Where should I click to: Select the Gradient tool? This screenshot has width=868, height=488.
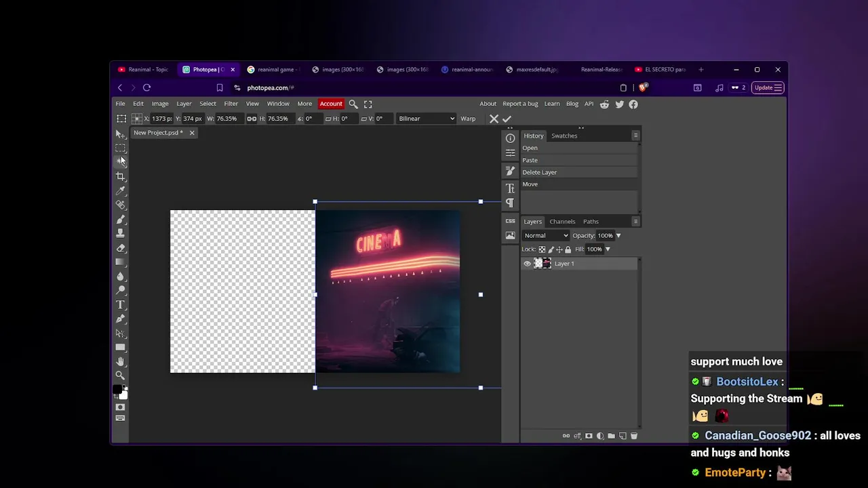(120, 262)
